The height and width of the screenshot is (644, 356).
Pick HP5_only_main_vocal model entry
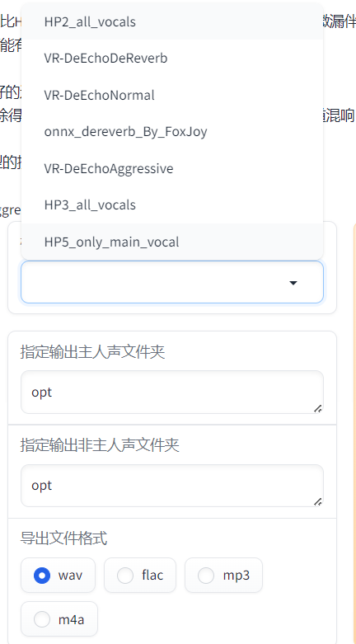click(172, 242)
